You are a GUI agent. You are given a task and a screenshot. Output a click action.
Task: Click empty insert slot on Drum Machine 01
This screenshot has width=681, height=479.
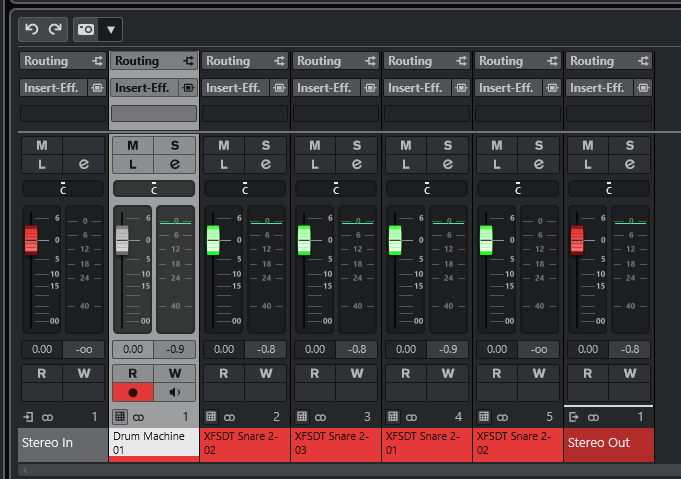click(x=154, y=114)
